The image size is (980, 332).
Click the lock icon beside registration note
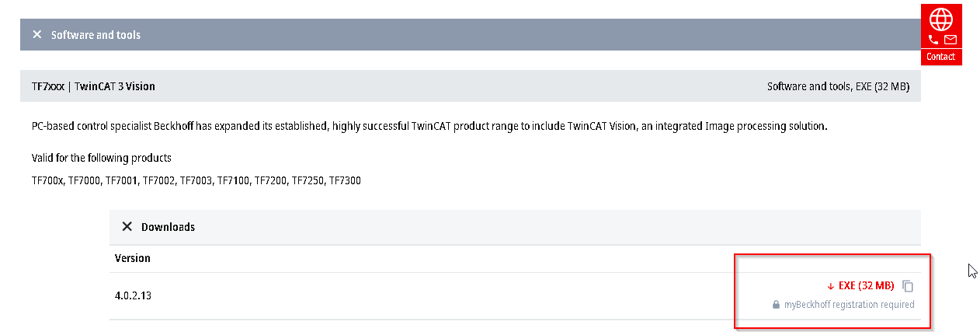(776, 305)
